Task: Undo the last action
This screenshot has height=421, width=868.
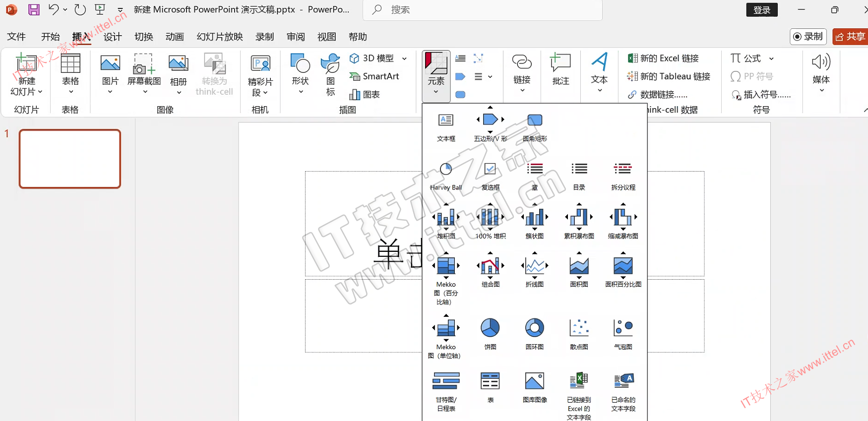Action: pos(53,9)
